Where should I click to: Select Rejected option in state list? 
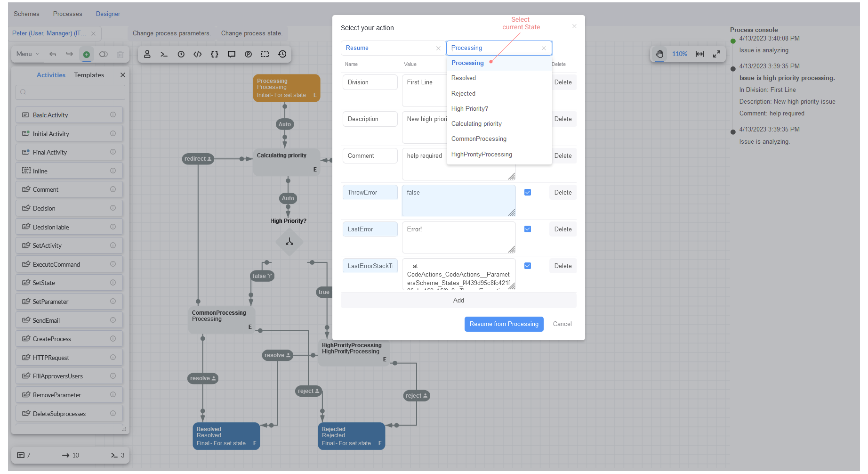click(x=499, y=94)
